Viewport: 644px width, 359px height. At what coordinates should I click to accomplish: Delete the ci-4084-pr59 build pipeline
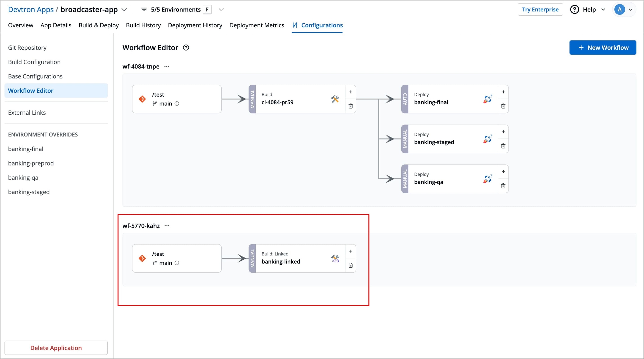[x=351, y=106]
